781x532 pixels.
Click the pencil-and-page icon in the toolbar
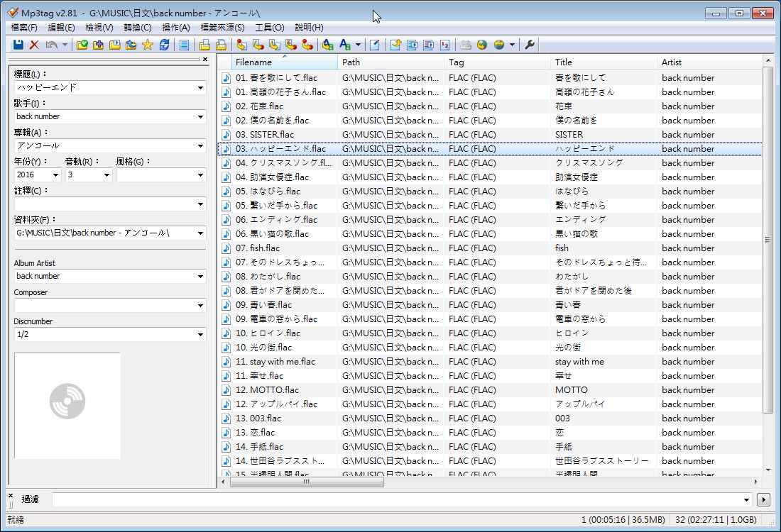tap(375, 45)
